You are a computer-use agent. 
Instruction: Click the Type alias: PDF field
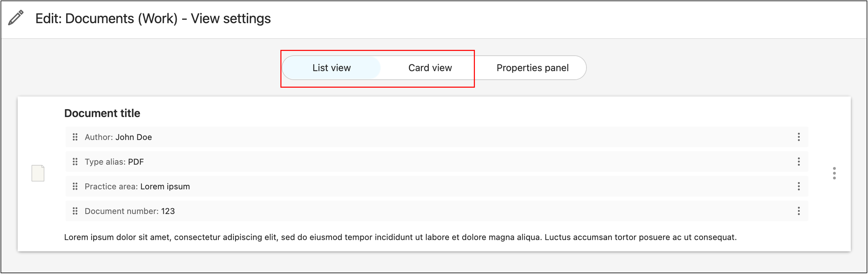[x=114, y=162]
